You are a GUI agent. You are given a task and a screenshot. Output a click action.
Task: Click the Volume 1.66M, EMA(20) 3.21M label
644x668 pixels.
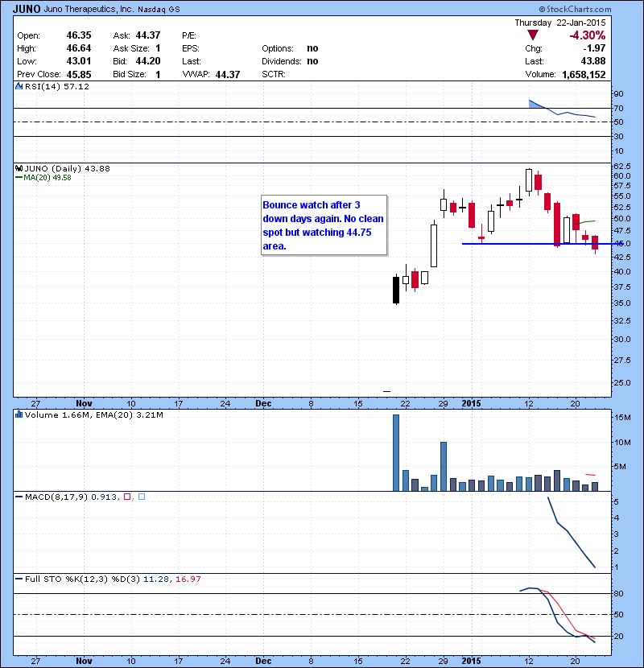[x=93, y=414]
